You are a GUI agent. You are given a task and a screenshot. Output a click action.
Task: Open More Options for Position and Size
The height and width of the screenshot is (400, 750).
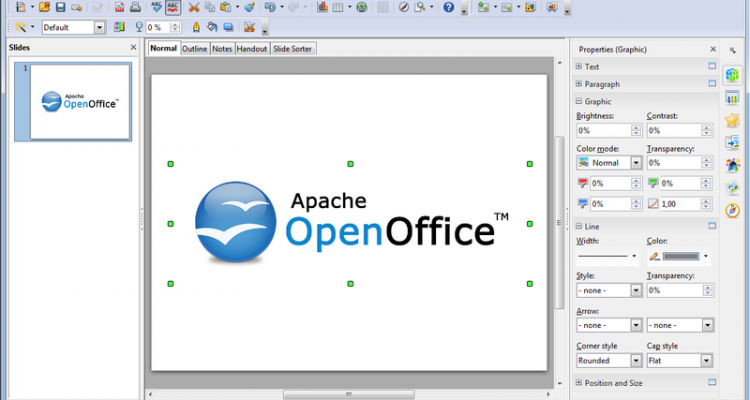(x=712, y=382)
